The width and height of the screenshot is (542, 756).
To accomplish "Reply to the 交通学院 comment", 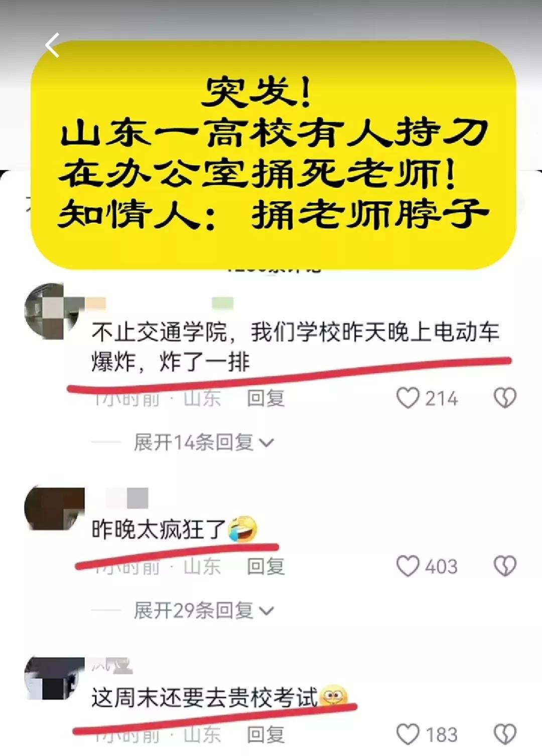I will pos(265,399).
